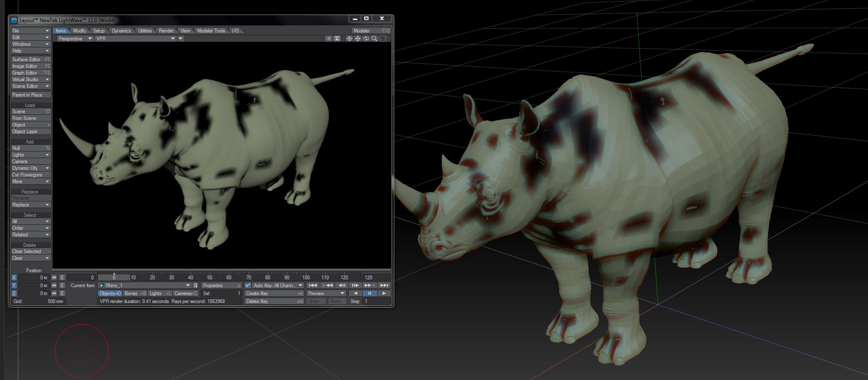Expand Auto Key channels dropdown
Screen dimensions: 868x380
tap(278, 286)
